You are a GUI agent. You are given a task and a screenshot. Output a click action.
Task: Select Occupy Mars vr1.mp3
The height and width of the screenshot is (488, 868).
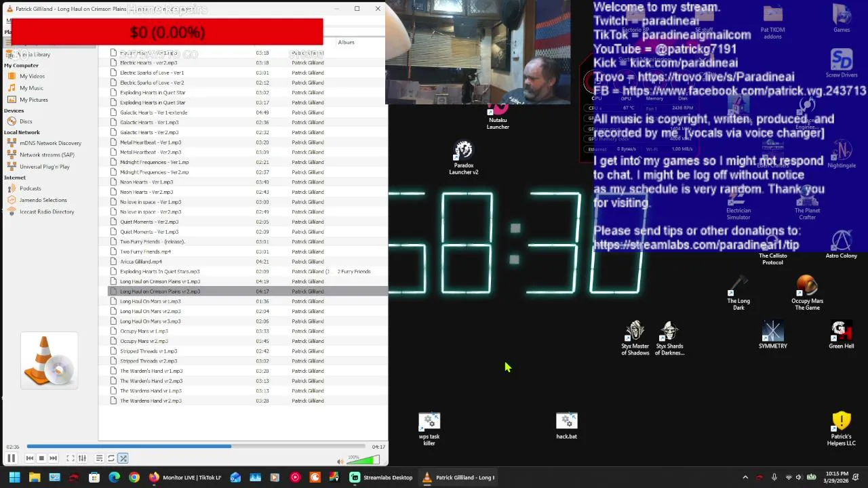click(x=248, y=331)
